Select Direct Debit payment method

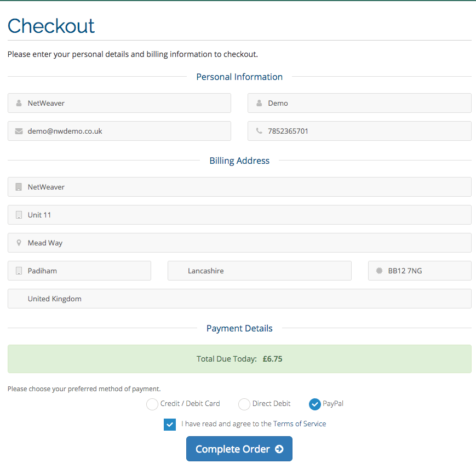(x=244, y=404)
